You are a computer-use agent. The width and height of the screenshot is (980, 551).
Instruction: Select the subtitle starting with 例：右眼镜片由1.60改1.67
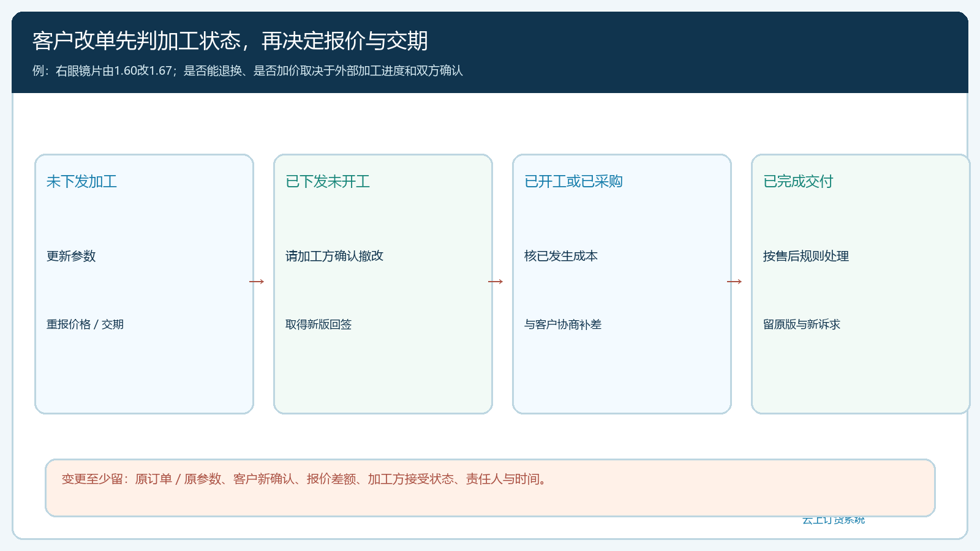[247, 71]
